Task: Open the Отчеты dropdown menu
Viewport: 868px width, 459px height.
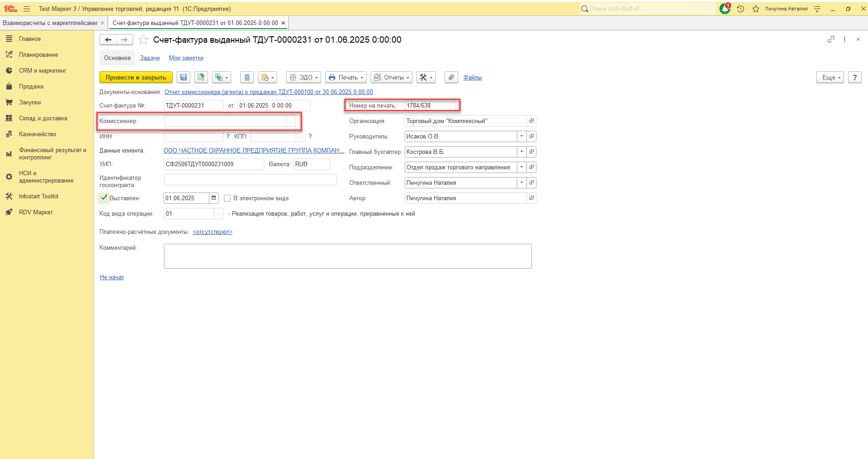Action: click(x=391, y=78)
